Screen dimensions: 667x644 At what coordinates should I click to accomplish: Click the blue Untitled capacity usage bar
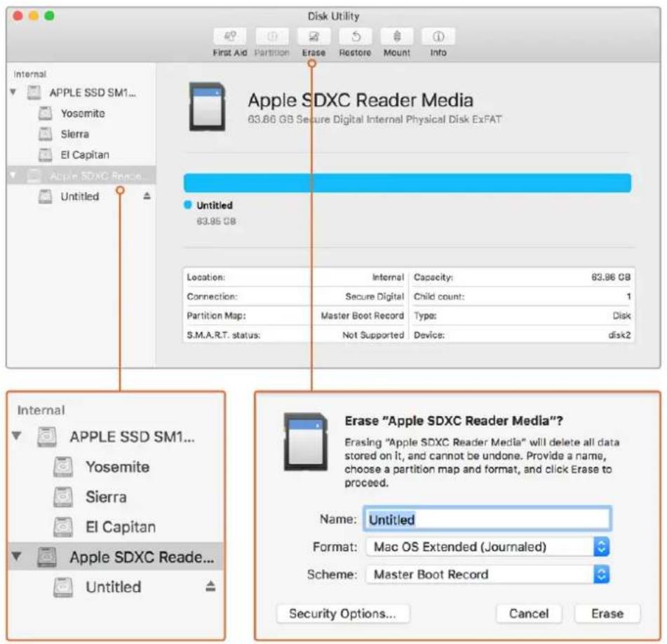click(407, 183)
